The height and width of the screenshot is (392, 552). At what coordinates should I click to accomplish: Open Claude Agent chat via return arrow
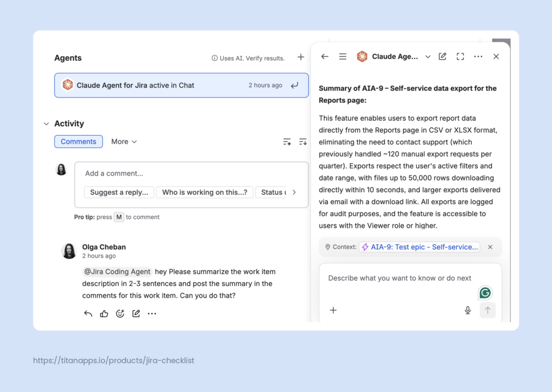tap(295, 85)
